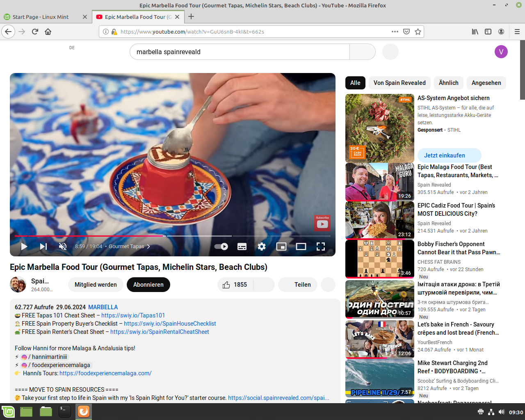Select the Alle filter chip
This screenshot has height=420, width=525.
(355, 83)
